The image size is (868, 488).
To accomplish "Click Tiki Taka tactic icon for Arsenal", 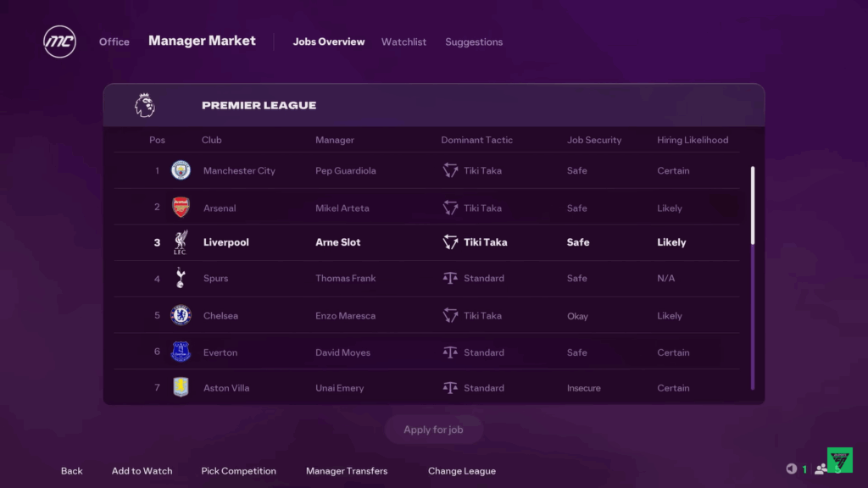I will pyautogui.click(x=450, y=208).
